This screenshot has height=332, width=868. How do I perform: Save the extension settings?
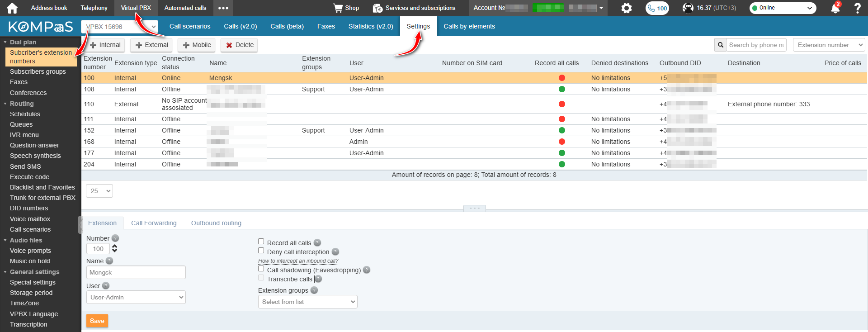(97, 321)
